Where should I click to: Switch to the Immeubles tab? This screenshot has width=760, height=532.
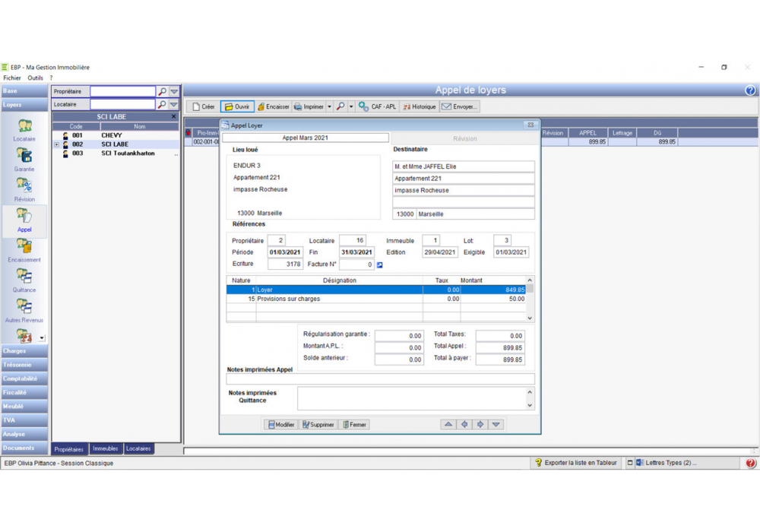click(105, 449)
